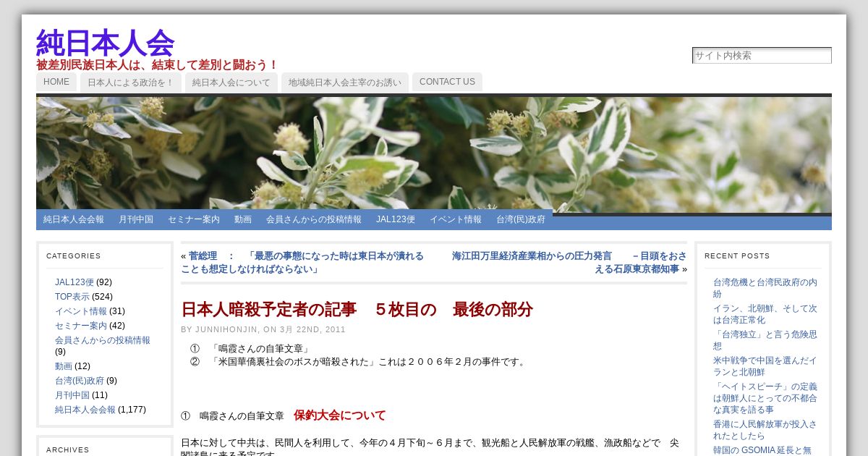Open recent post 「台湾独立」と言う危険思想
This screenshot has height=456, width=868.
tap(765, 340)
